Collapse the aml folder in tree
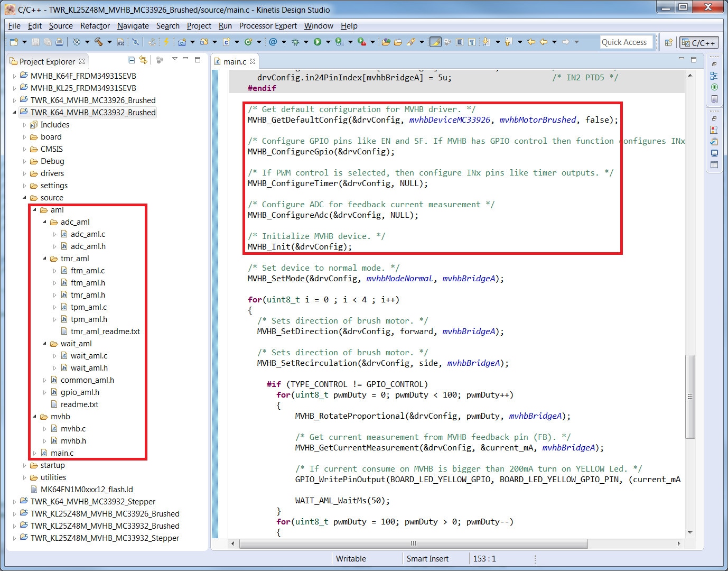 [35, 210]
